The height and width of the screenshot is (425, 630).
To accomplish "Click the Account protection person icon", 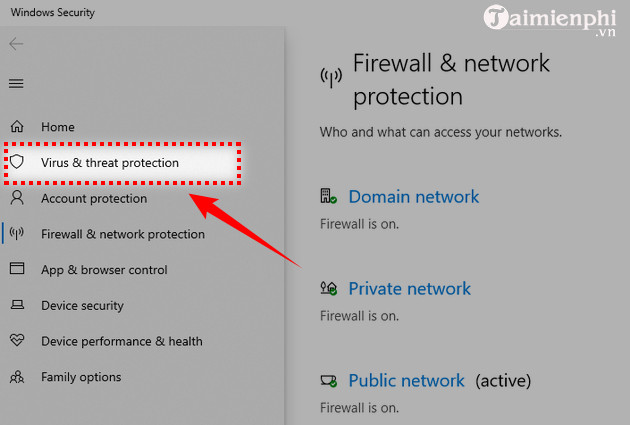I will tap(16, 198).
